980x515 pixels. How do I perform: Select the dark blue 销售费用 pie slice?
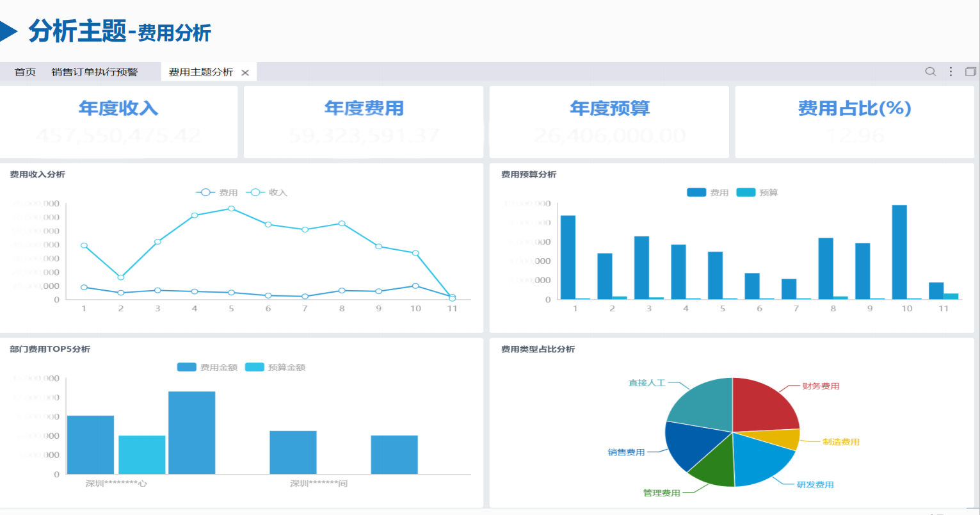pos(690,444)
